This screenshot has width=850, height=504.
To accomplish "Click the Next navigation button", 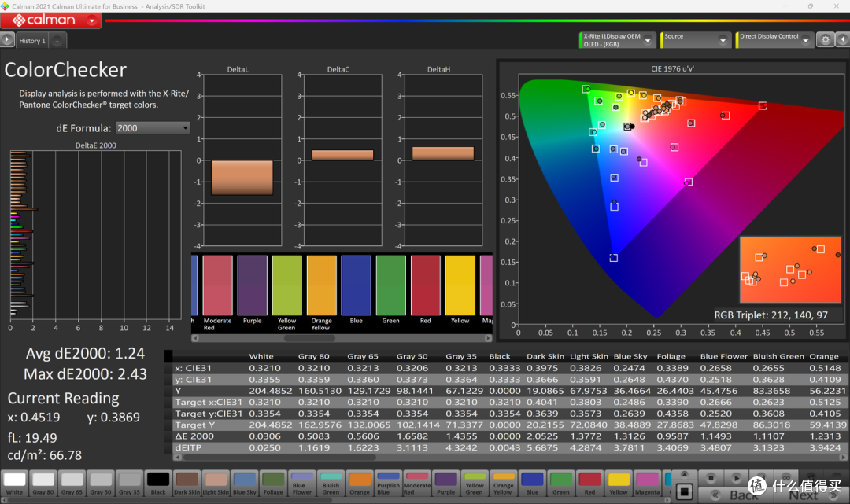I will (x=811, y=495).
